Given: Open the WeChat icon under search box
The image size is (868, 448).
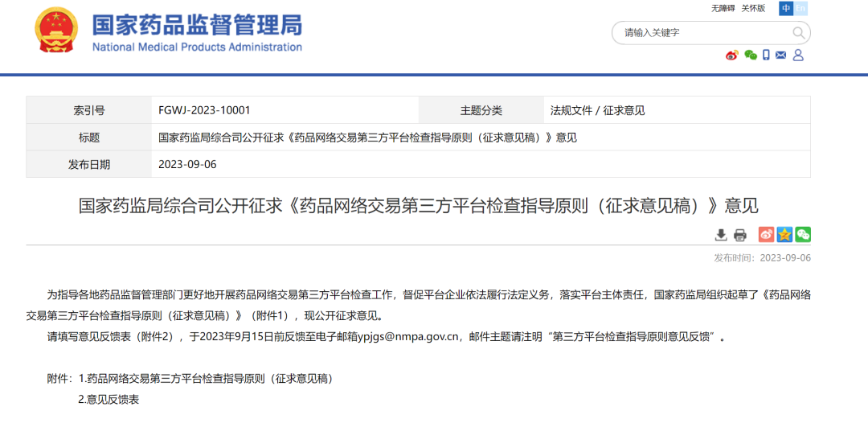Looking at the screenshot, I should pos(750,55).
